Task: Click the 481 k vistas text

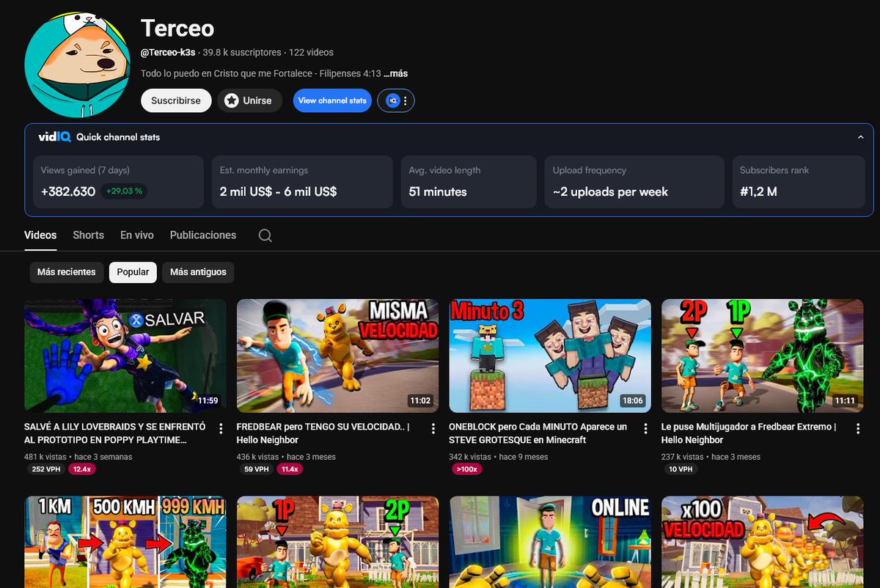Action: (x=45, y=457)
